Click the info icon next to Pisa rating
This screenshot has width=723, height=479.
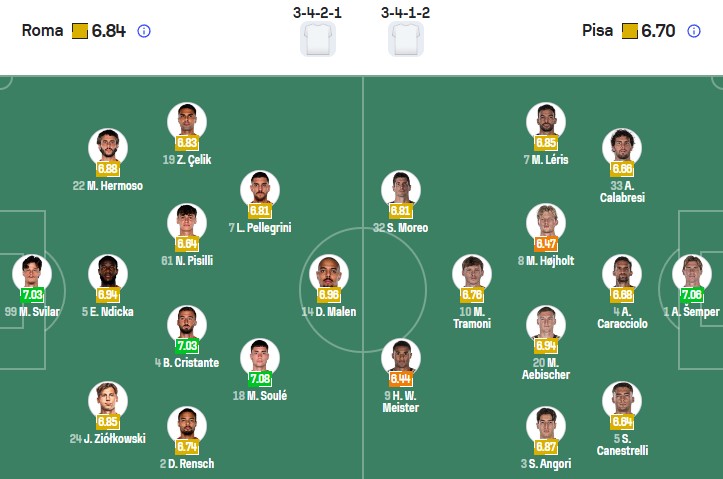(694, 31)
